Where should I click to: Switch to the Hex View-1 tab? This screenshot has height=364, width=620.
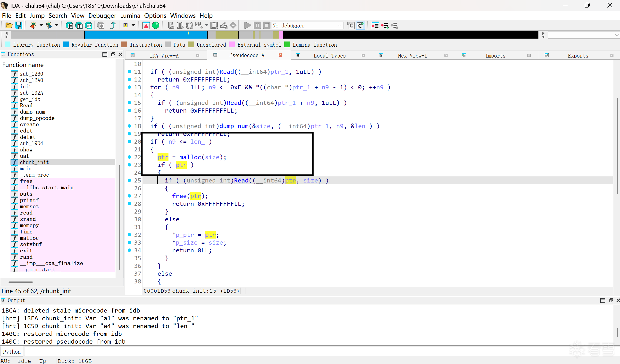(412, 56)
